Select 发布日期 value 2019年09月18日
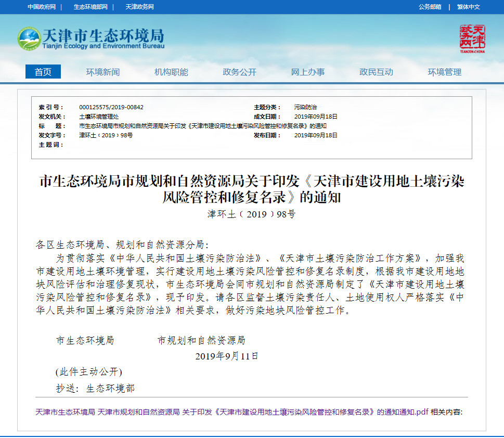The image size is (504, 438). click(316, 135)
